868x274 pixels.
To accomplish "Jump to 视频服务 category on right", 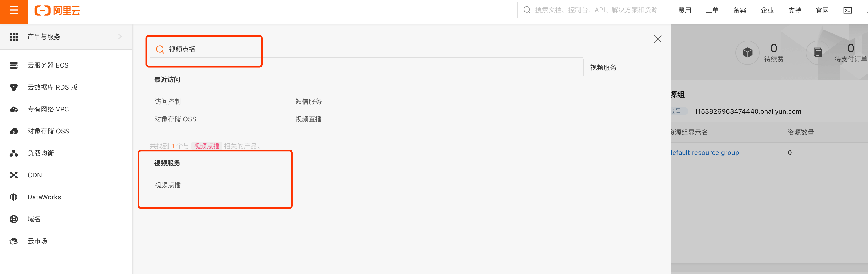I will 603,68.
